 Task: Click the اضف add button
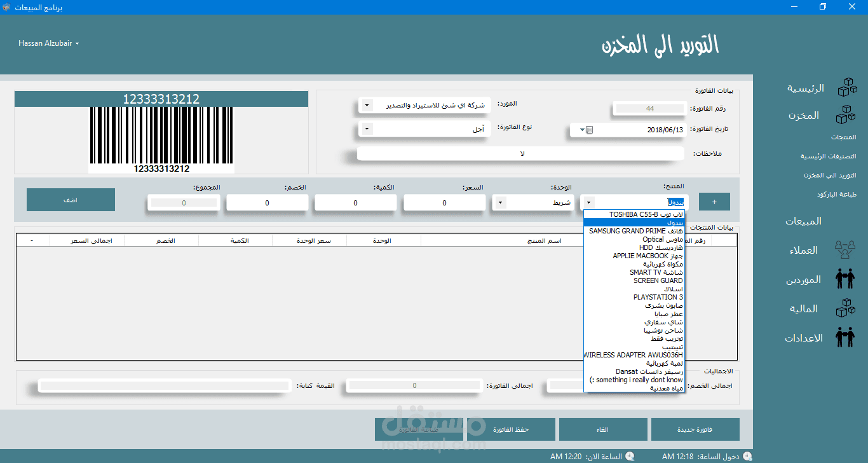tap(71, 200)
